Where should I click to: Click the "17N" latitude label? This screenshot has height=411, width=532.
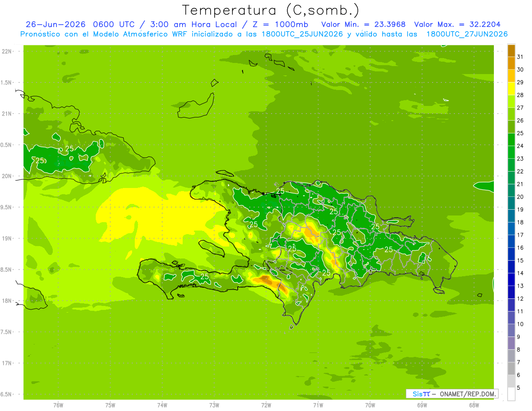pos(8,363)
